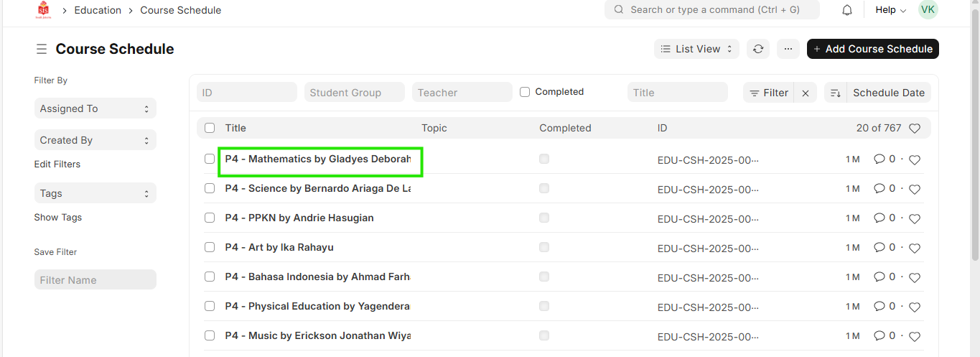Viewport: 980px width, 357px height.
Task: Click the notification bell icon
Action: click(847, 10)
